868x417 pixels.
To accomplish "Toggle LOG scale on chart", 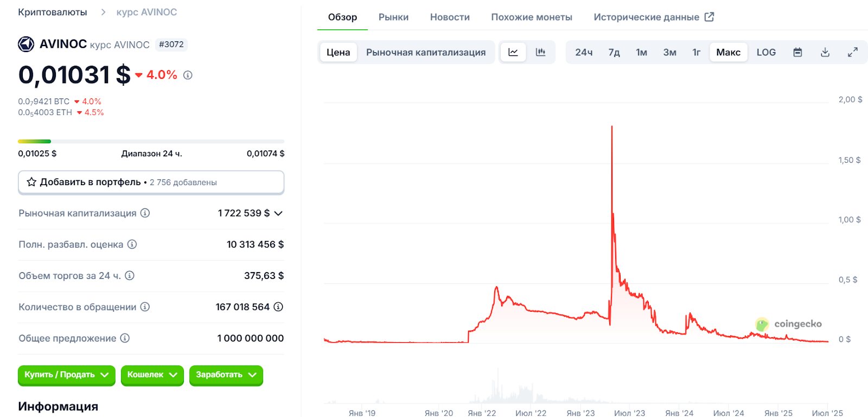I will point(766,52).
